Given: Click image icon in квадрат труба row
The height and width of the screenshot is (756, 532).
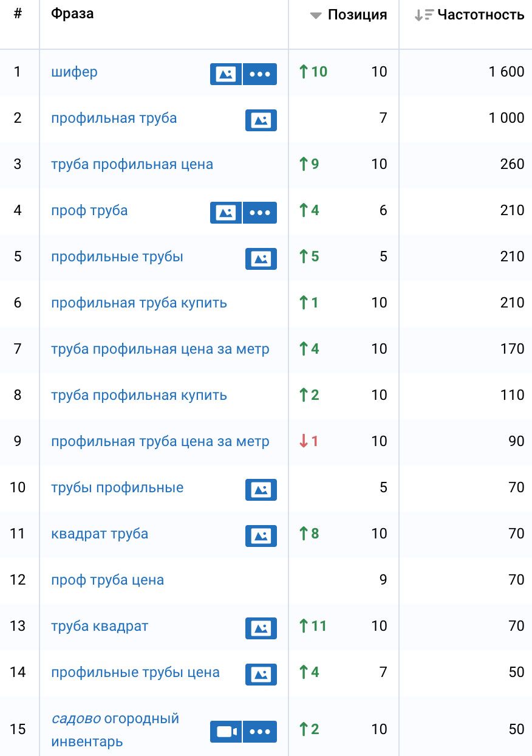Looking at the screenshot, I should (x=261, y=535).
